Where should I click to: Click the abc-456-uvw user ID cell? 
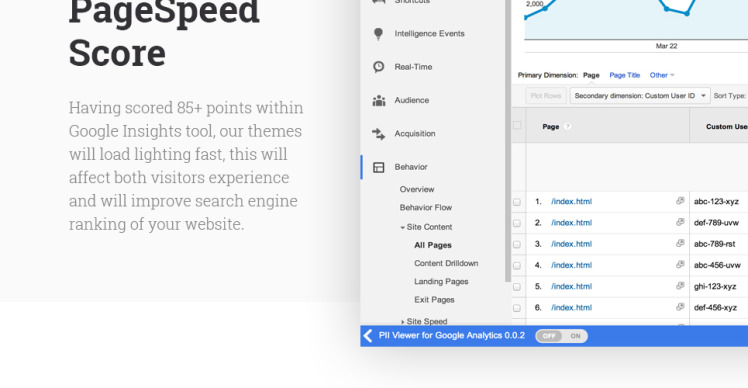coord(717,265)
